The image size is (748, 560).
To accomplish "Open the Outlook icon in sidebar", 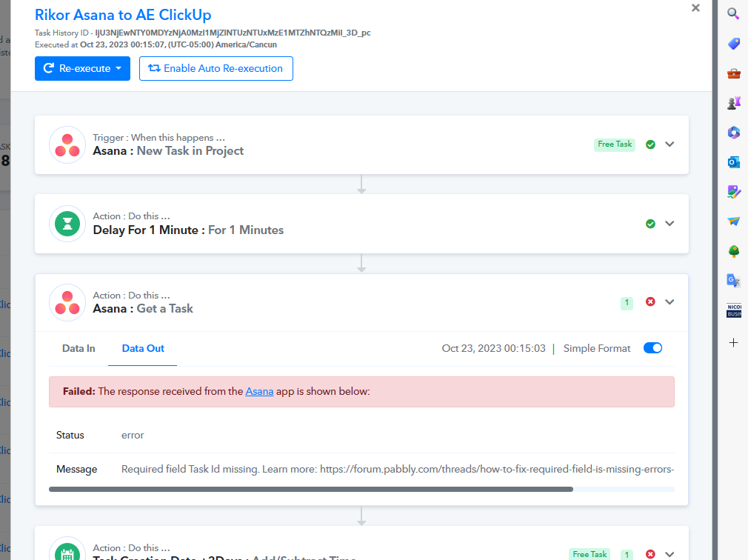I will pyautogui.click(x=734, y=162).
